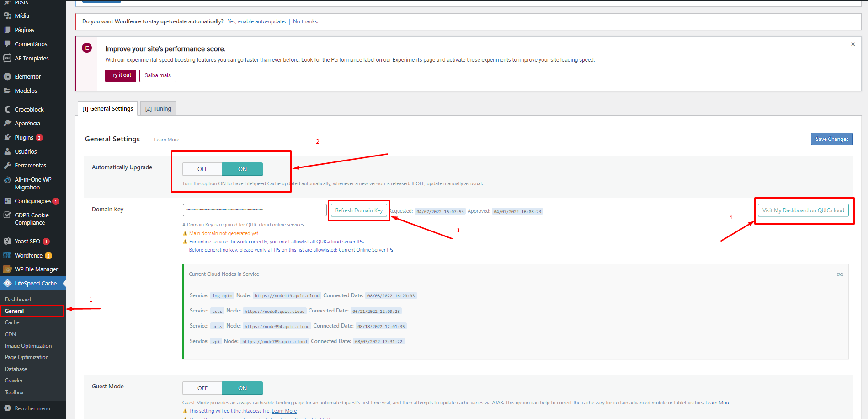
Task: Set Automatically Upgrade to OFF
Action: point(202,169)
